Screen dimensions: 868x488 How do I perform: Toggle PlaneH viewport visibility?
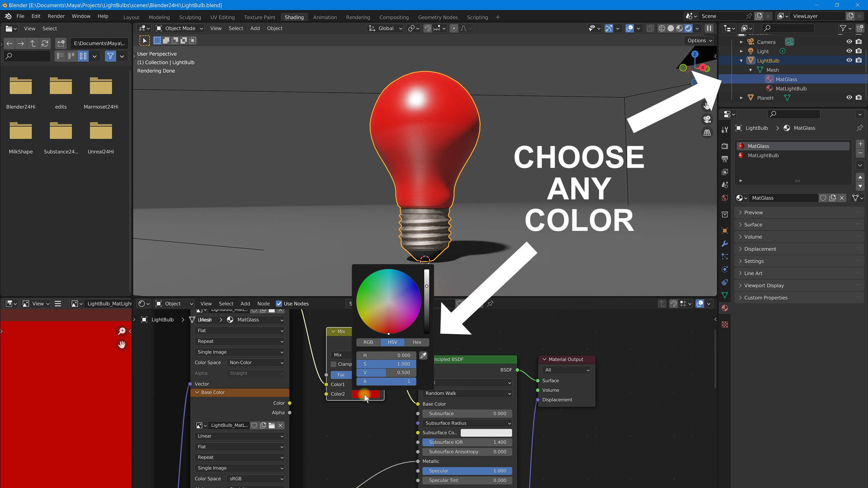pyautogui.click(x=849, y=98)
